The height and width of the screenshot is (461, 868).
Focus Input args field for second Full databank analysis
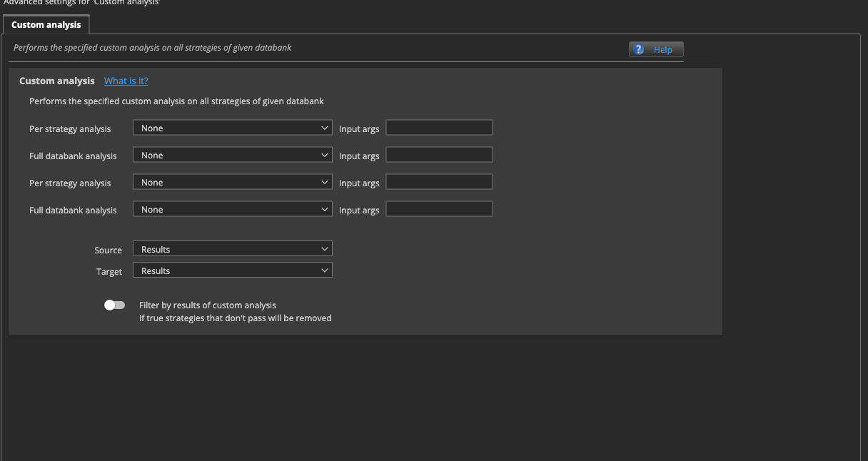click(x=439, y=209)
